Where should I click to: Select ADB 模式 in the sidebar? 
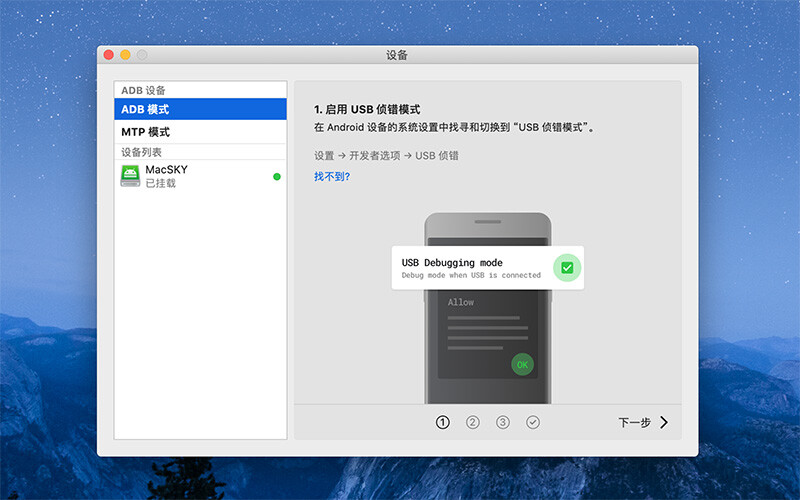pyautogui.click(x=200, y=109)
